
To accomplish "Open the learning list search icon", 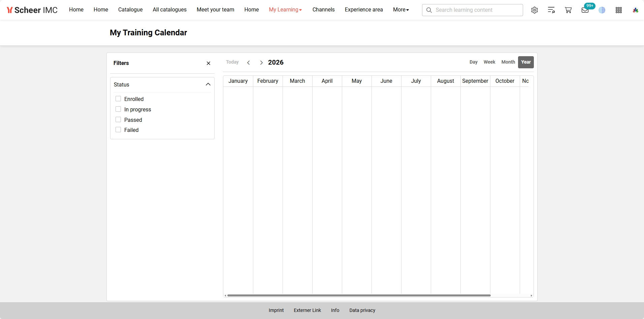I will 551,10.
